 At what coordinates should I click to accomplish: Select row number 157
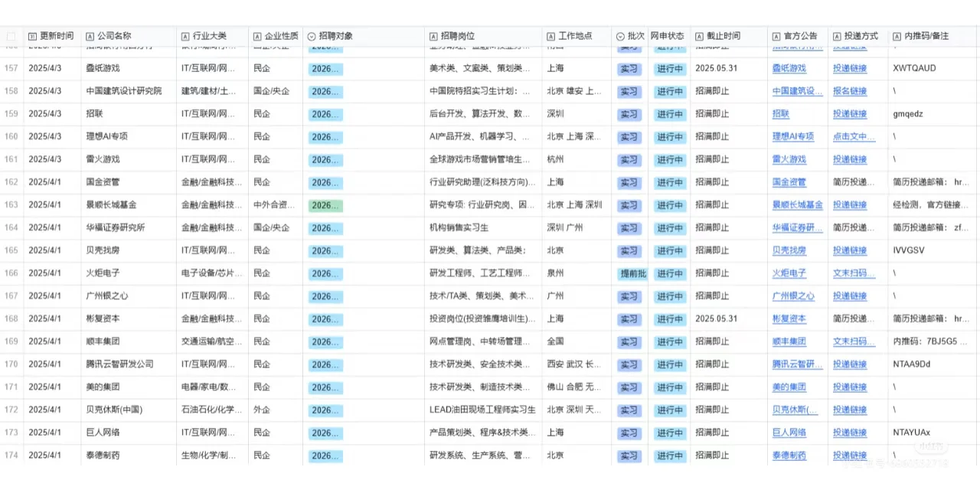[x=11, y=68]
